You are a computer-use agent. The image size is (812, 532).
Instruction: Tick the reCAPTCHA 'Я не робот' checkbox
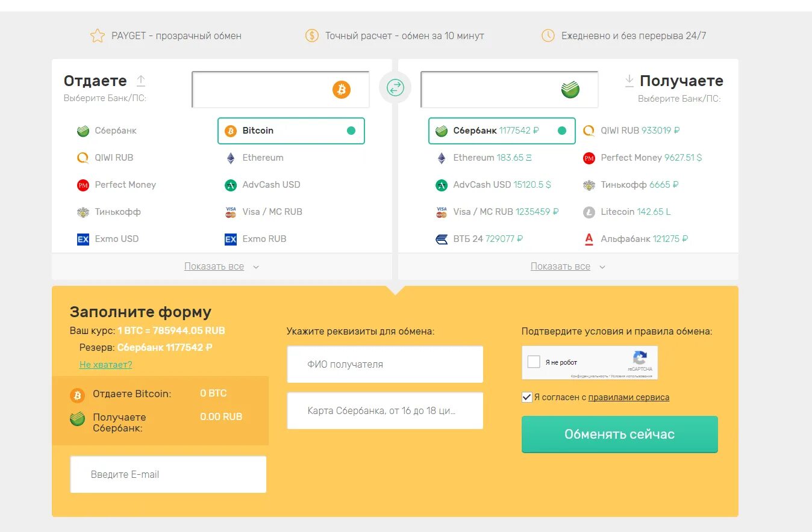point(534,362)
